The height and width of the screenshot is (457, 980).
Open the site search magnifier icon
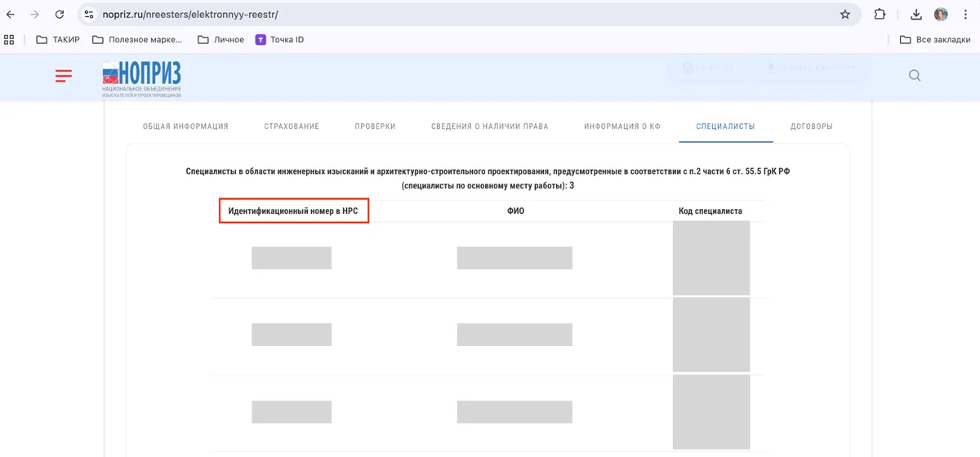(915, 76)
